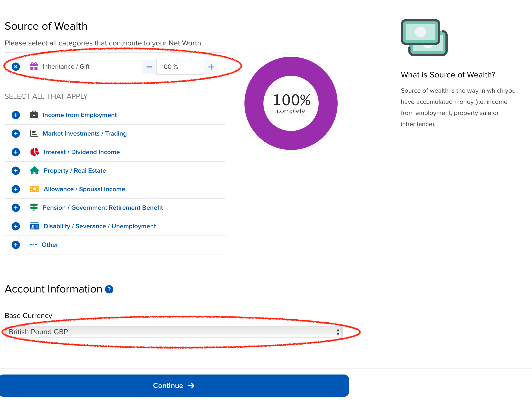Add Property / Real Estate source

[16, 171]
